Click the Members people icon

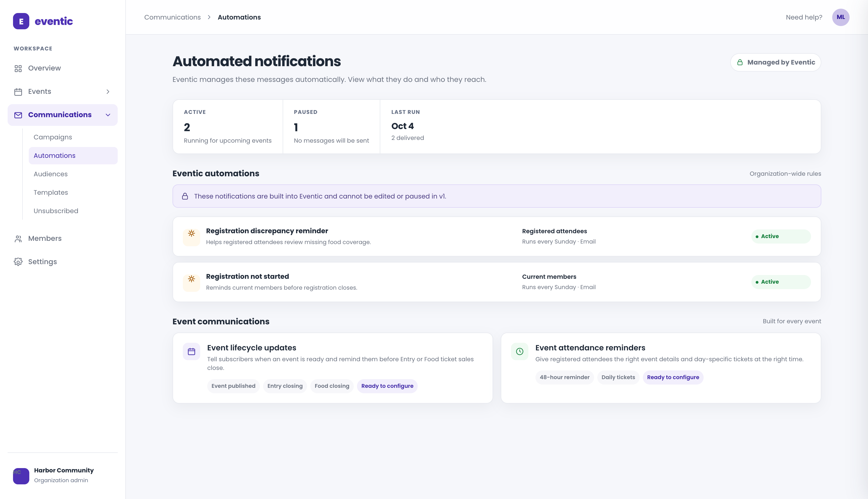click(18, 239)
